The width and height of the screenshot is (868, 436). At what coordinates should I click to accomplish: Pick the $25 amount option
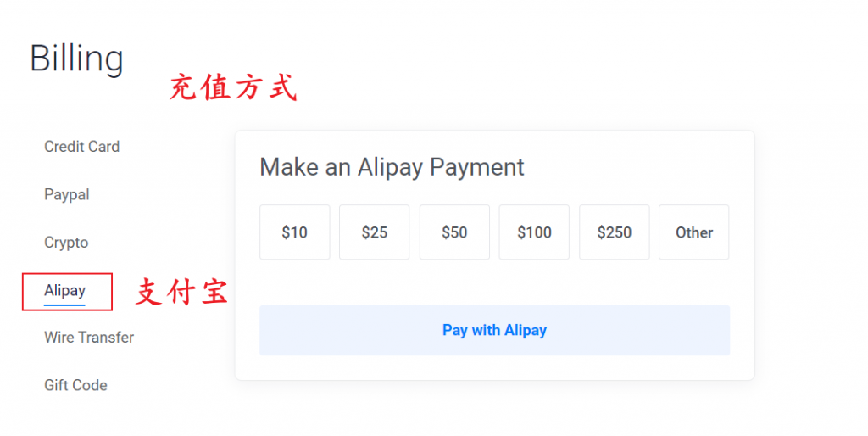[x=374, y=232]
